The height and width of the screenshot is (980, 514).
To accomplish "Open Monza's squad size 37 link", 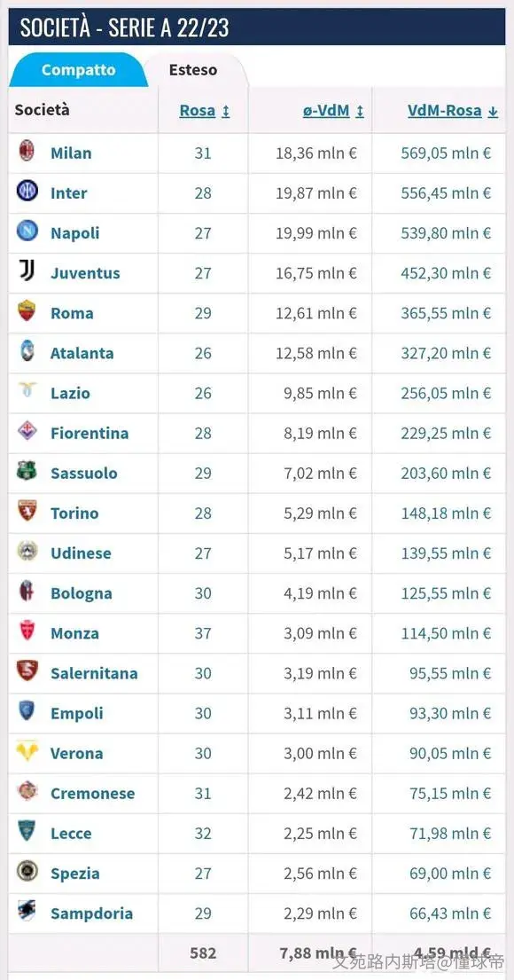I will coord(203,633).
